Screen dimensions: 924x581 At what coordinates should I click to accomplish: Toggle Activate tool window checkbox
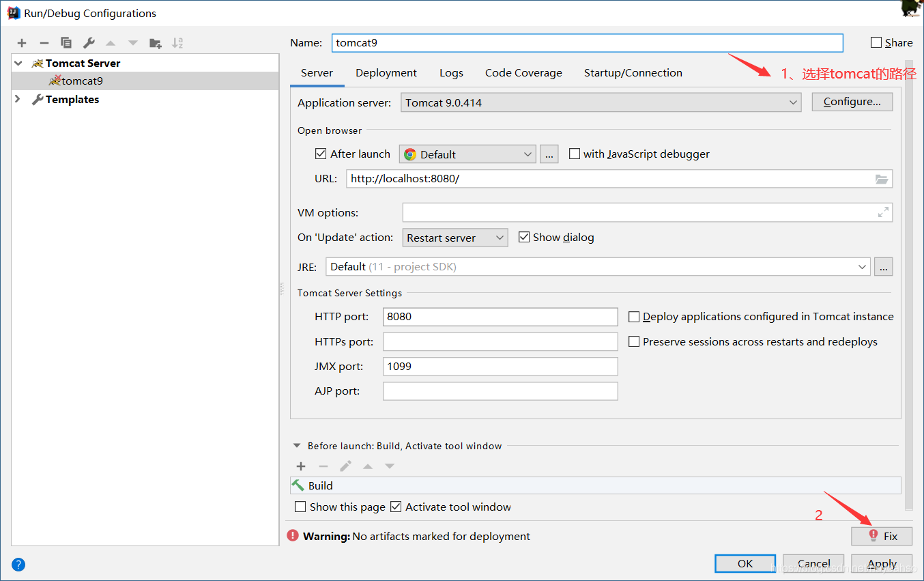[x=396, y=507]
